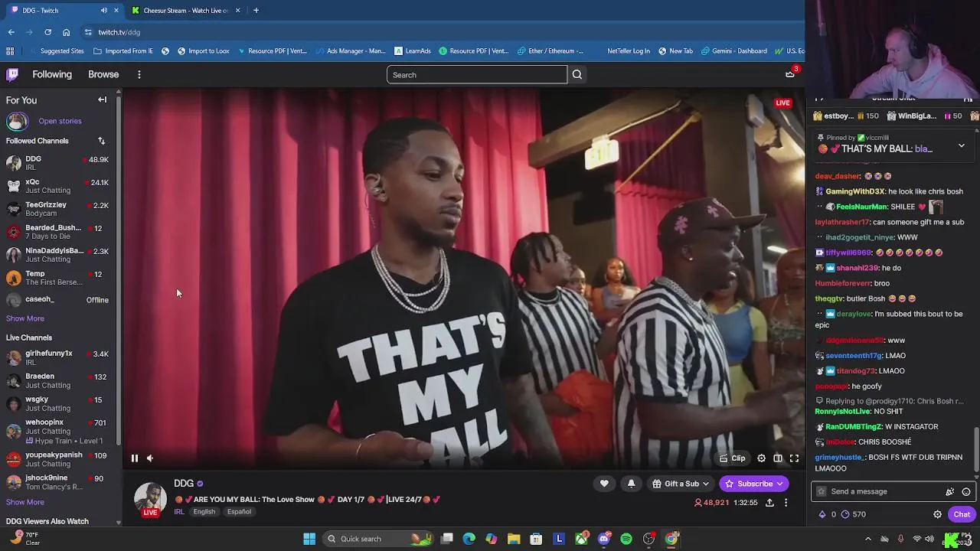980x551 pixels.
Task: Open the Imported From IE bookmark folder
Action: pyautogui.click(x=123, y=51)
